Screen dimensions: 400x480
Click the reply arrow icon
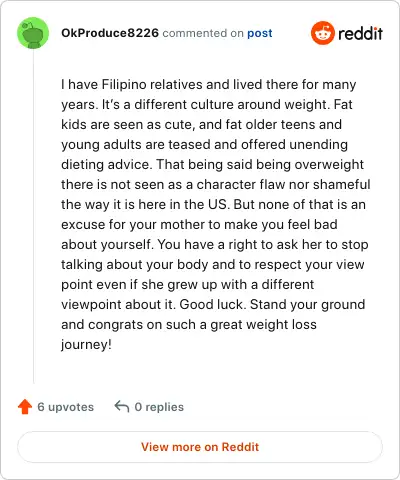pos(122,407)
